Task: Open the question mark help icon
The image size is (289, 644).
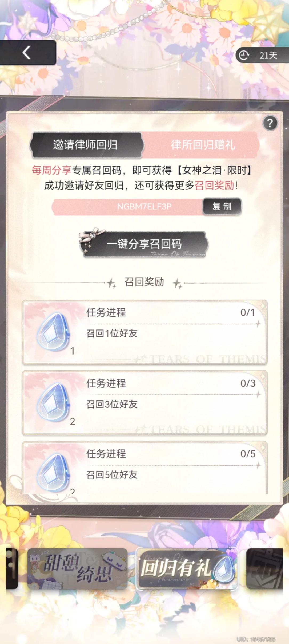Action: point(270,123)
